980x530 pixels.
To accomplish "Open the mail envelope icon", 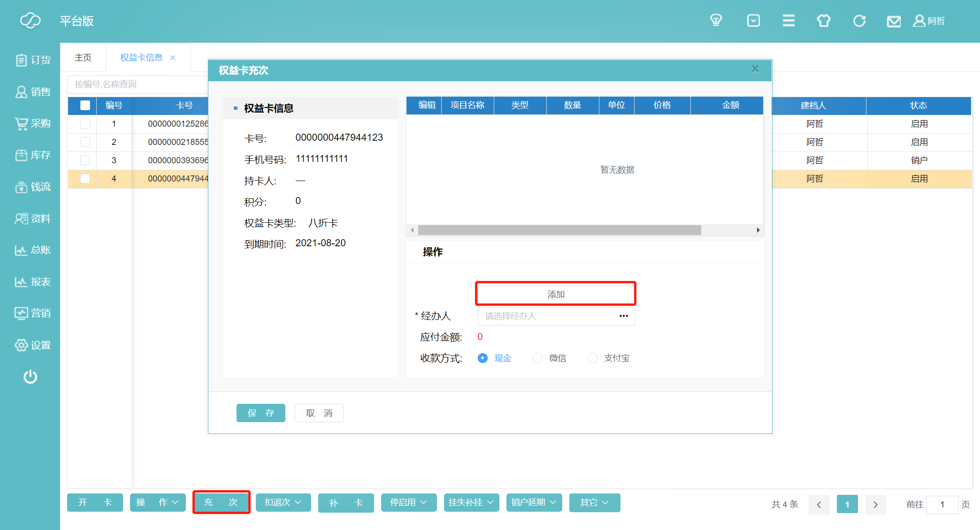I will [x=894, y=21].
